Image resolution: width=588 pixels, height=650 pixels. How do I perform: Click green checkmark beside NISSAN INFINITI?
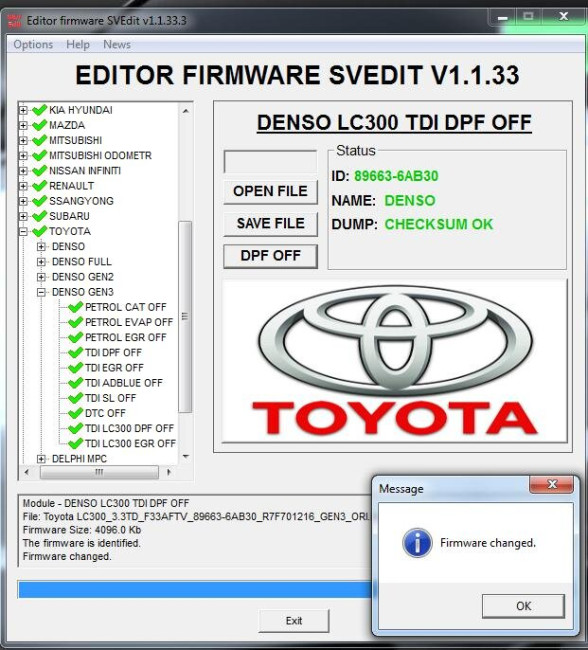[39, 170]
